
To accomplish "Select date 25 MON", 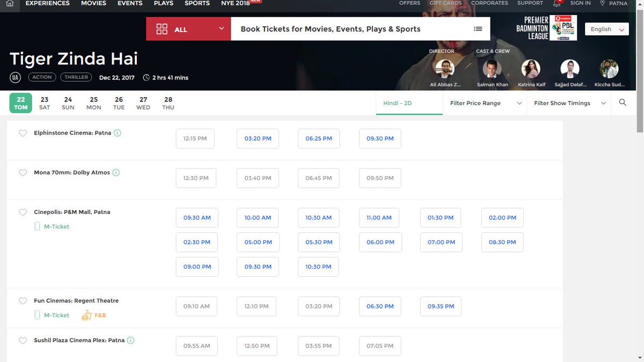I will coord(94,103).
